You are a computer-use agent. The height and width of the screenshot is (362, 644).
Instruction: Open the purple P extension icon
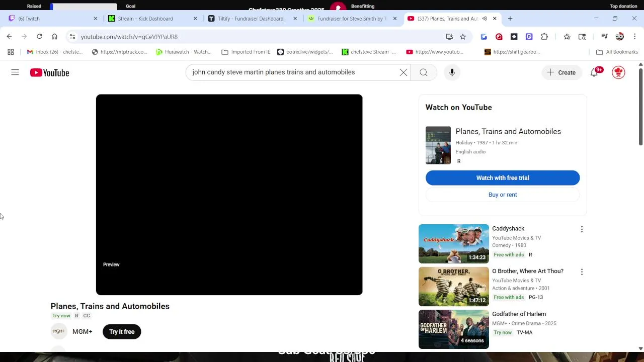[x=529, y=37]
